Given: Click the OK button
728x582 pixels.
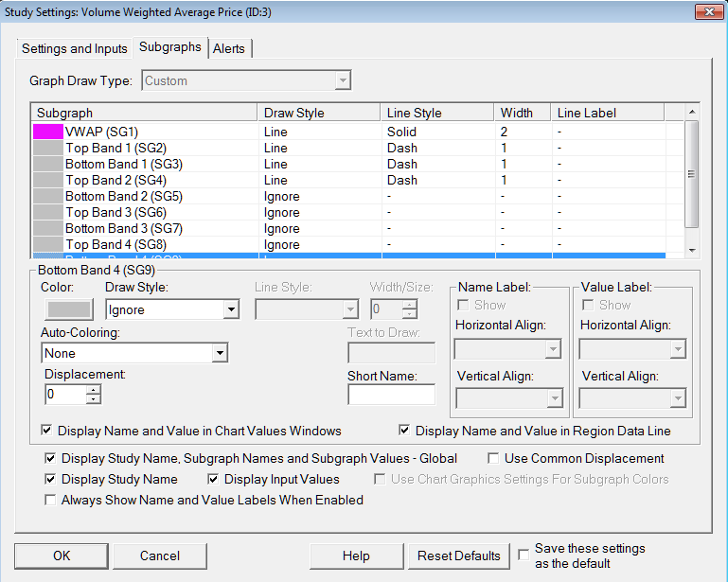Looking at the screenshot, I should 62,556.
